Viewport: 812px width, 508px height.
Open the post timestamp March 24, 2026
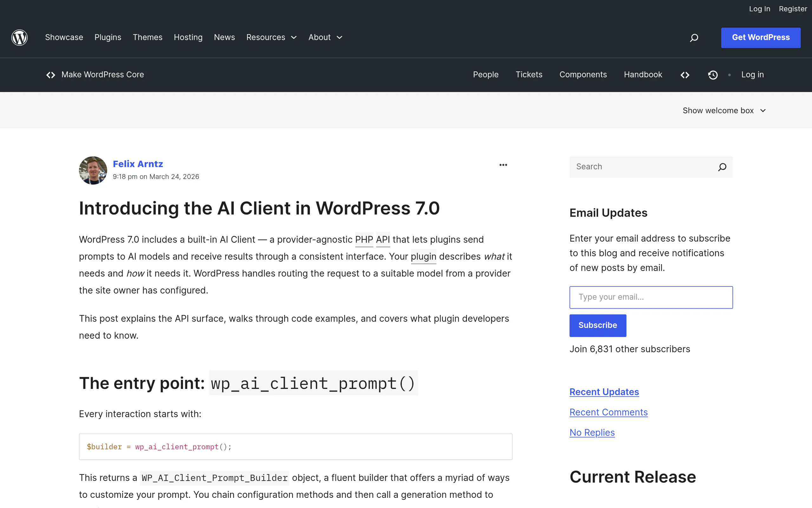point(156,177)
